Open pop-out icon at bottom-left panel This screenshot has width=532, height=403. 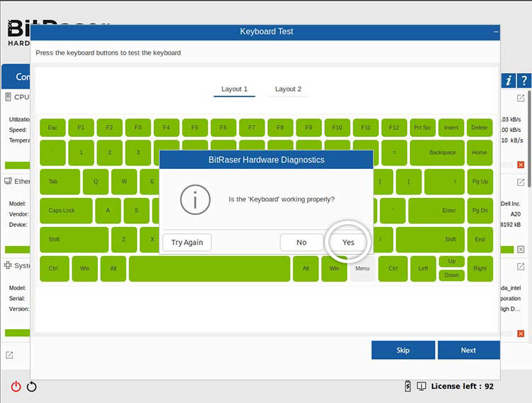click(9, 355)
